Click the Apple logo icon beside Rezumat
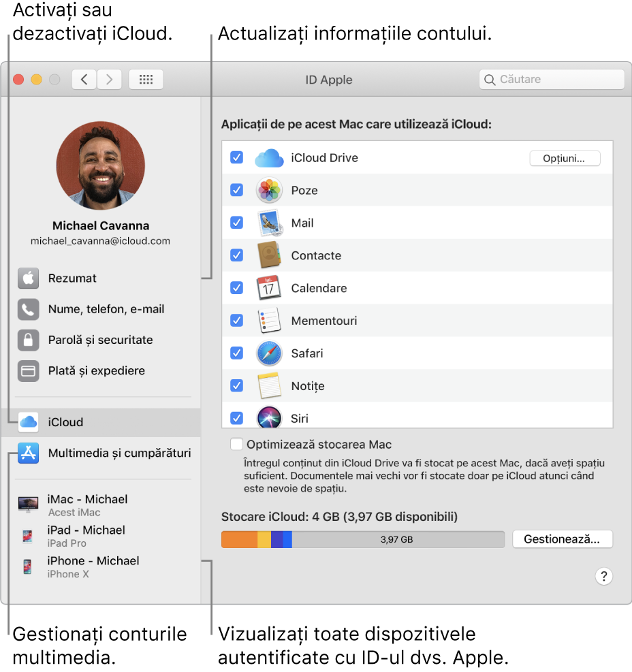This screenshot has width=632, height=672. point(29,278)
